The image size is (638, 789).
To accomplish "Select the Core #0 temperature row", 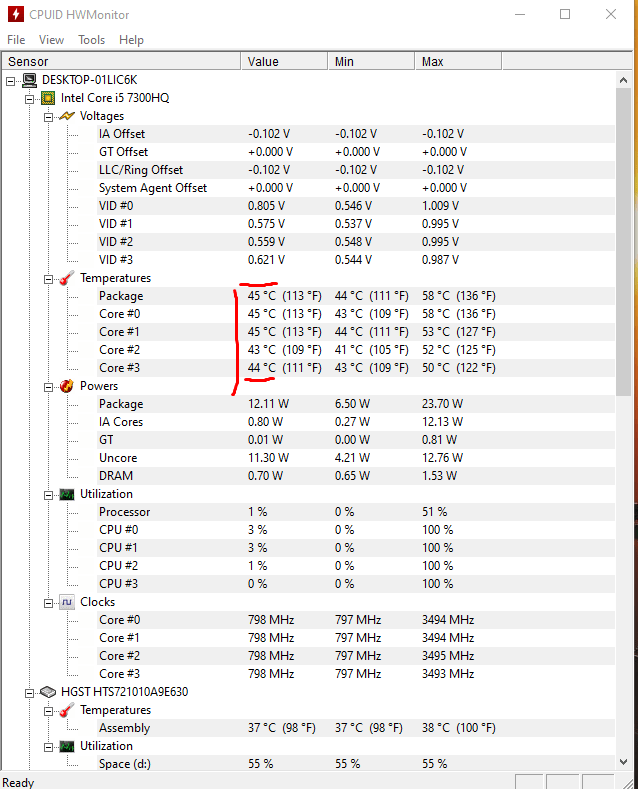I will [x=355, y=314].
